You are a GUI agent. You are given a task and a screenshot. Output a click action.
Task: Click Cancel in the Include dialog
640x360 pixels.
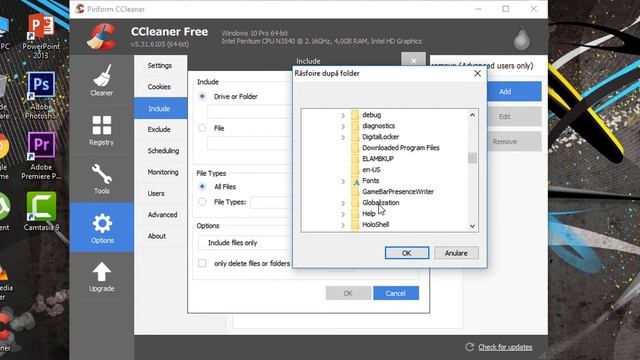396,293
